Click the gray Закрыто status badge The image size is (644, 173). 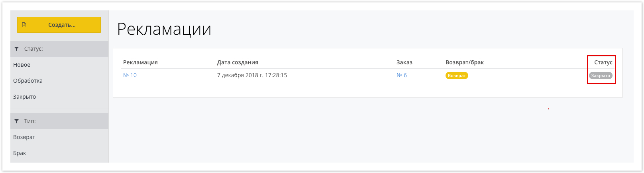coord(601,76)
